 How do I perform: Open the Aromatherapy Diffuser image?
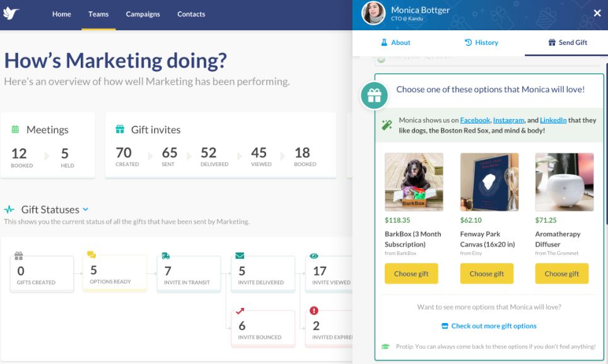[564, 182]
